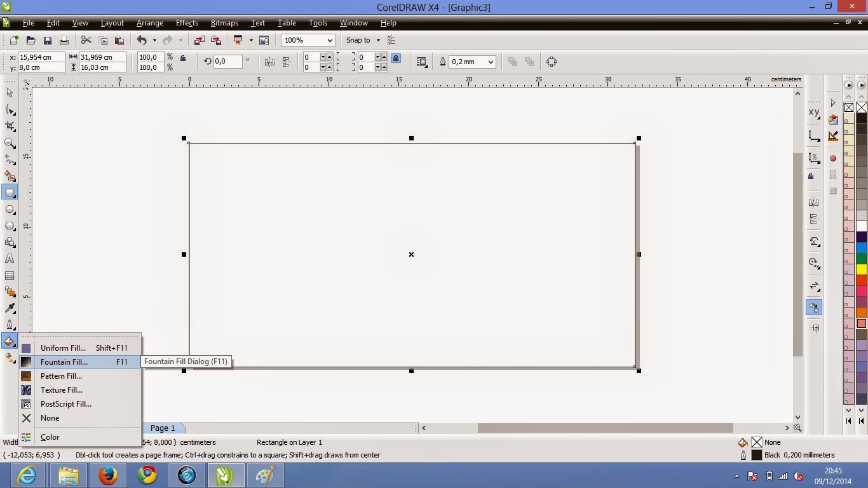The height and width of the screenshot is (488, 868).
Task: Click the mirror horizontally button
Action: click(x=269, y=62)
